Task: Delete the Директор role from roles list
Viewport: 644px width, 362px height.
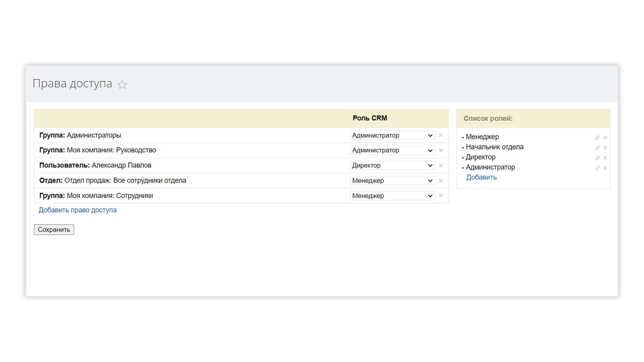Action: [605, 158]
